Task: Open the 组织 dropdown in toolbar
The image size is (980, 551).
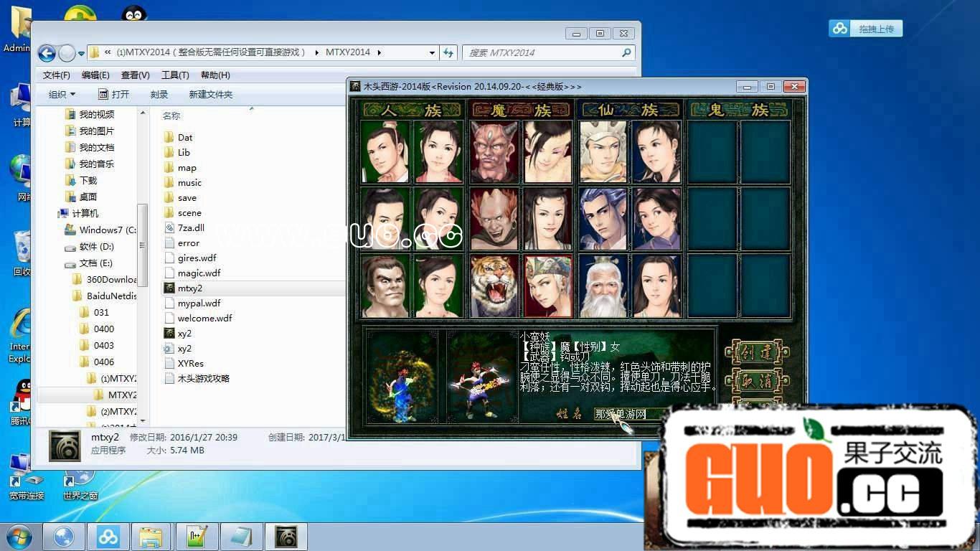Action: (62, 95)
